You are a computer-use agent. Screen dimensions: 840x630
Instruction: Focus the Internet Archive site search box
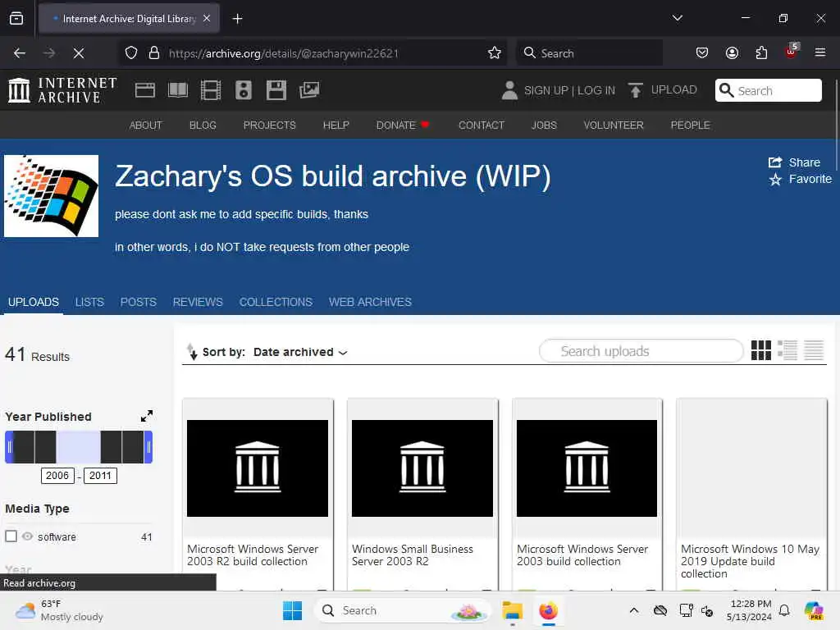tap(768, 90)
